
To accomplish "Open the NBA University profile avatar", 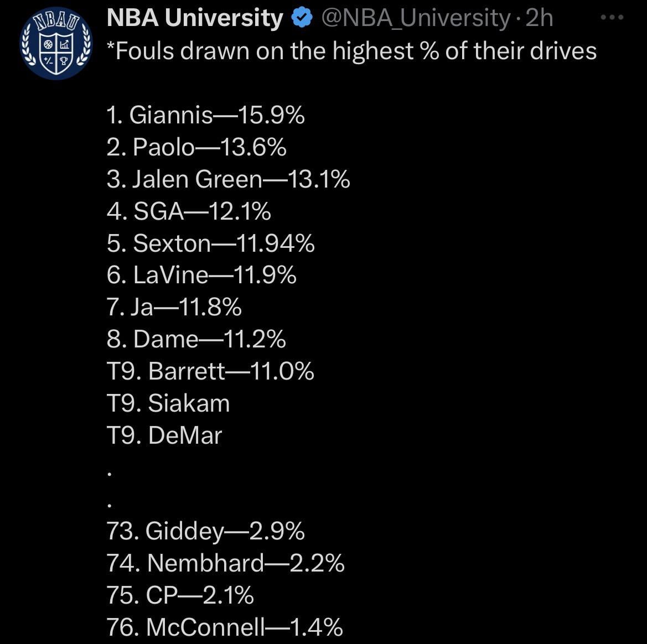I will point(56,44).
